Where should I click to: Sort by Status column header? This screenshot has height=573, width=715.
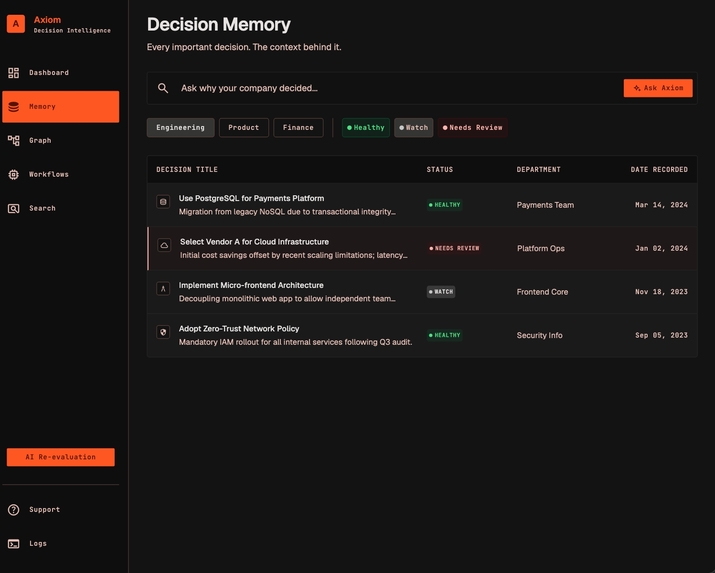pos(440,170)
